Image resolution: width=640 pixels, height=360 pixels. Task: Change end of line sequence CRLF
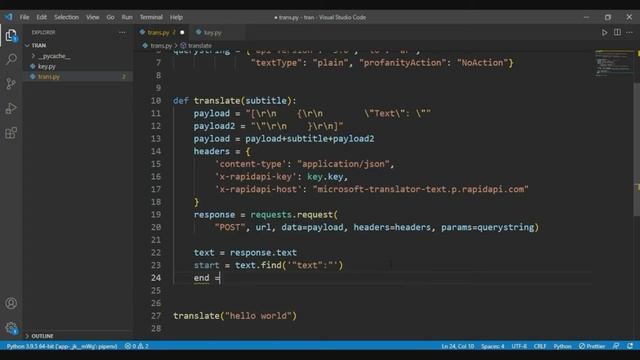(x=540, y=346)
